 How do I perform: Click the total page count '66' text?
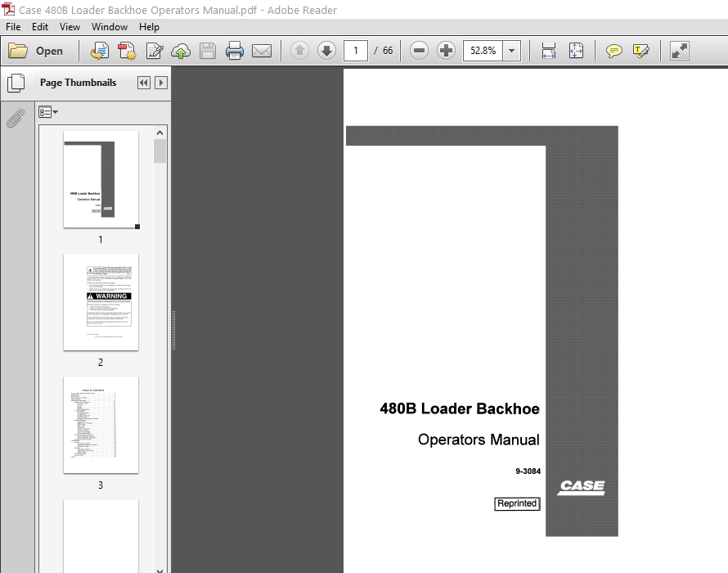coord(388,50)
